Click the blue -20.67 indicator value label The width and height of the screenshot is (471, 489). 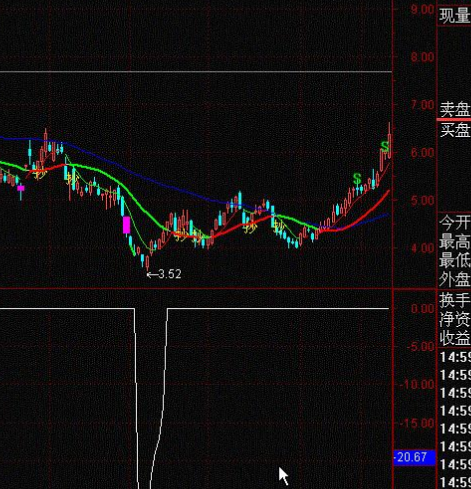pos(415,457)
